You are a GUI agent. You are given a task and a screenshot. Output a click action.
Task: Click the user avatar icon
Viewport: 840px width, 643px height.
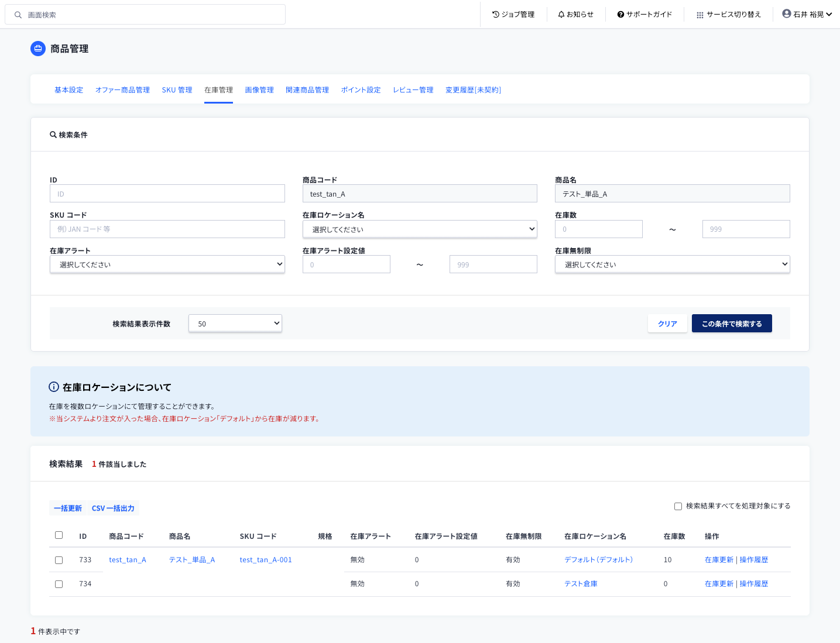(787, 13)
